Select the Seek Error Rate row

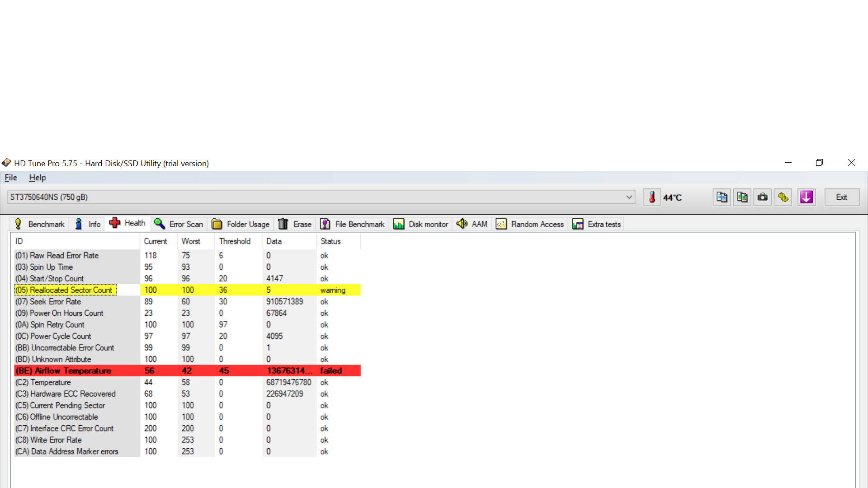tap(187, 301)
